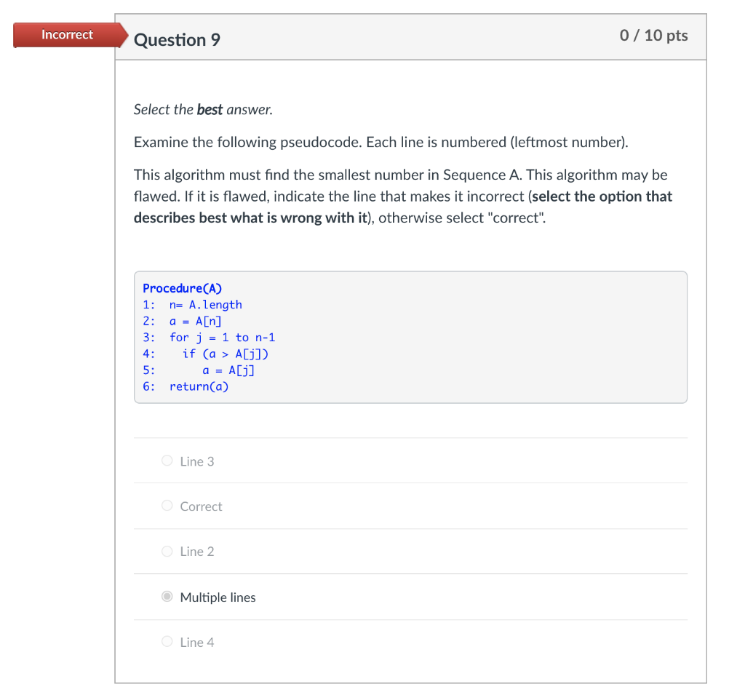Select the "Line 4" radio button
This screenshot has width=745, height=700.
pos(167,642)
